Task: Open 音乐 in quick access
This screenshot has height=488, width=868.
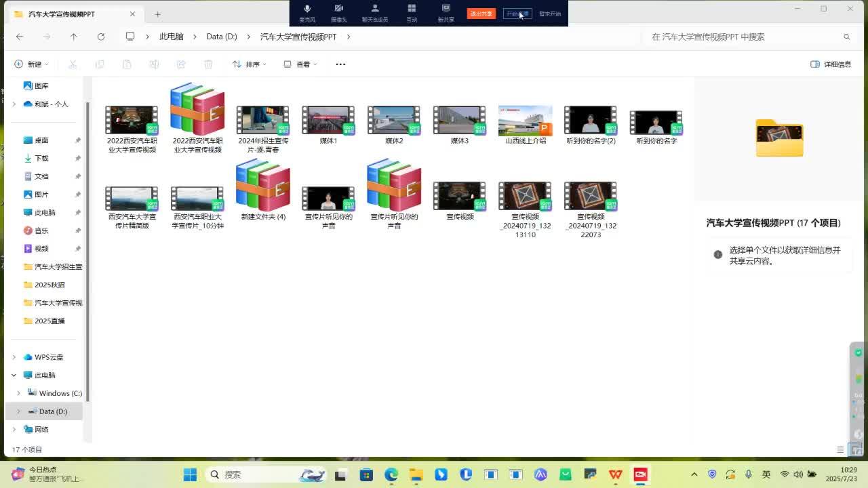Action: pos(41,230)
